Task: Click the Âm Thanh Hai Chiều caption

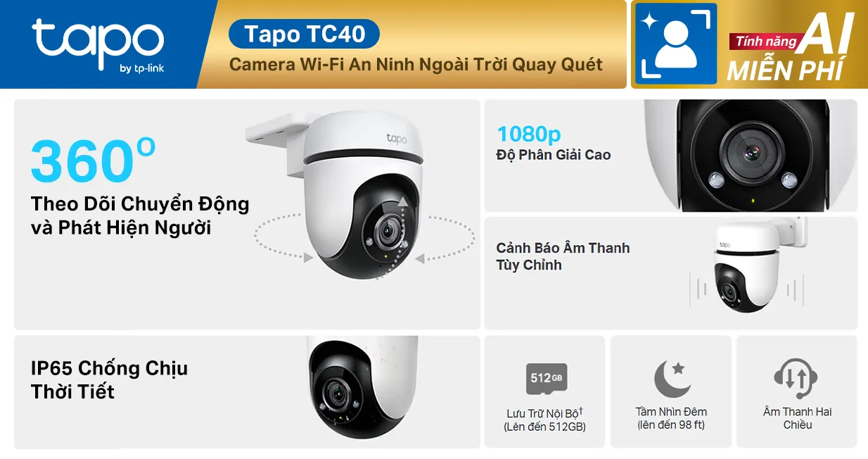Action: coord(797,418)
